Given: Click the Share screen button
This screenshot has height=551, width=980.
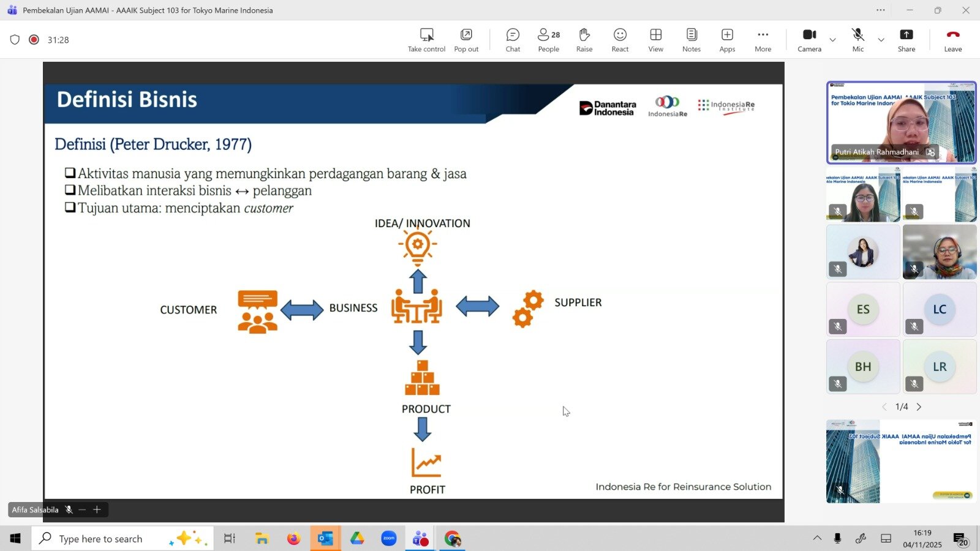Looking at the screenshot, I should pos(907,40).
